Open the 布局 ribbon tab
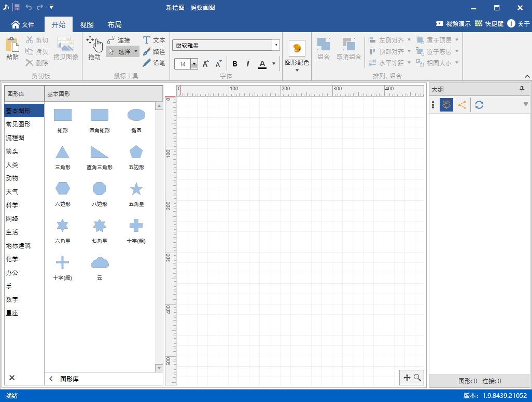Screen dimensions: 532x402 pos(115,24)
